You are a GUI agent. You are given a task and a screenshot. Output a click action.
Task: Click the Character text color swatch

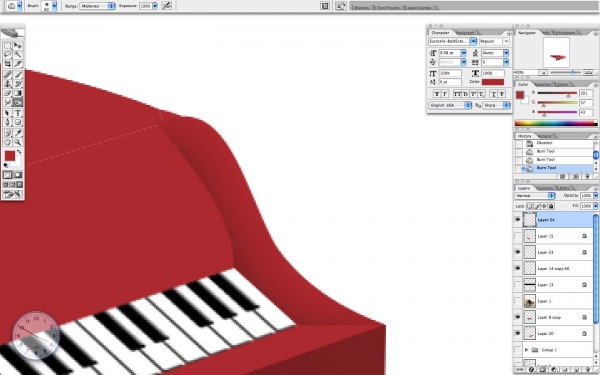point(493,82)
